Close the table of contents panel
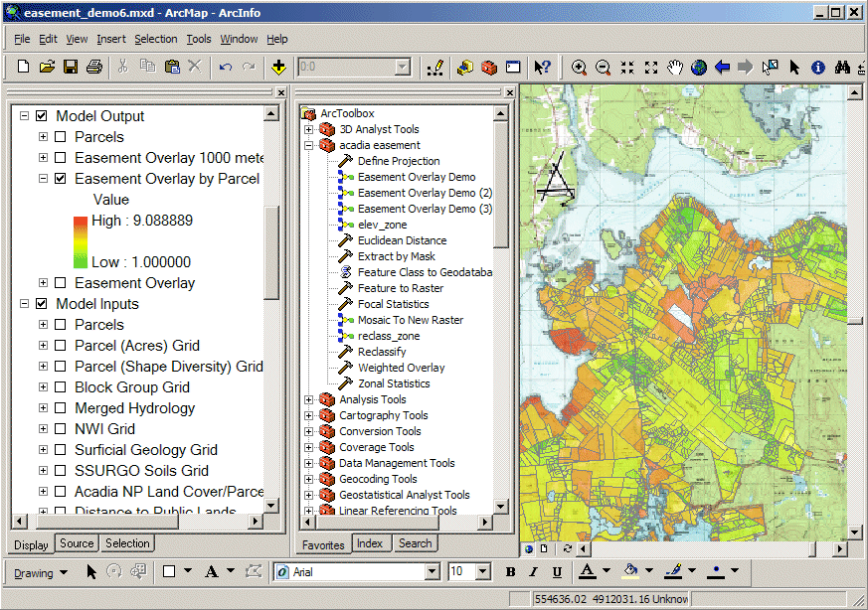868x610 pixels. [281, 92]
